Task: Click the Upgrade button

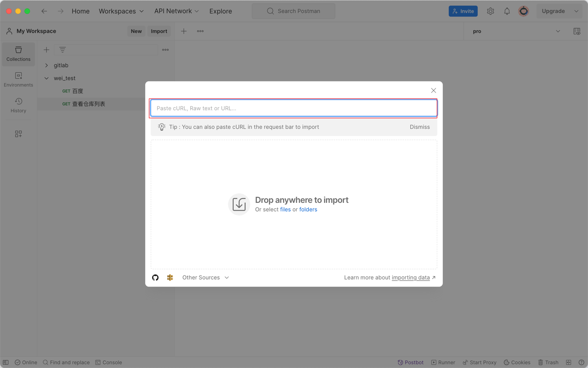Action: [553, 11]
